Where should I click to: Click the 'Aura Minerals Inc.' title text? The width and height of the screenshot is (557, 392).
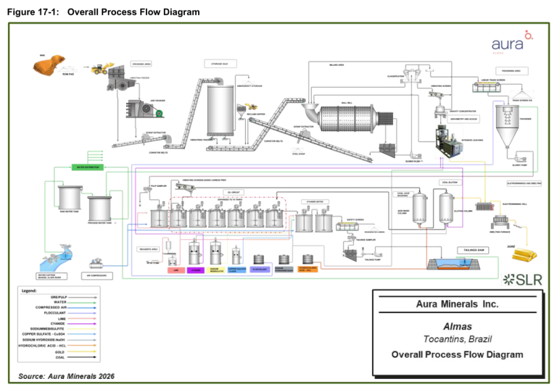tap(457, 304)
